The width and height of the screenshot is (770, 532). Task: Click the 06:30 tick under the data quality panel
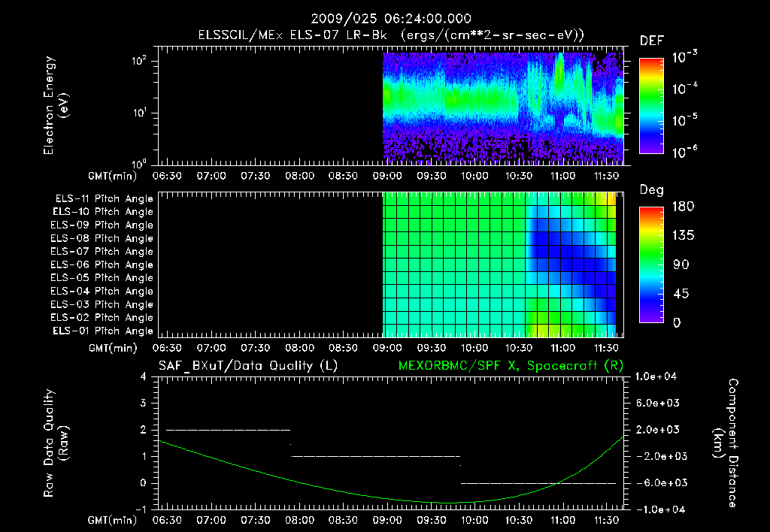pyautogui.click(x=167, y=520)
